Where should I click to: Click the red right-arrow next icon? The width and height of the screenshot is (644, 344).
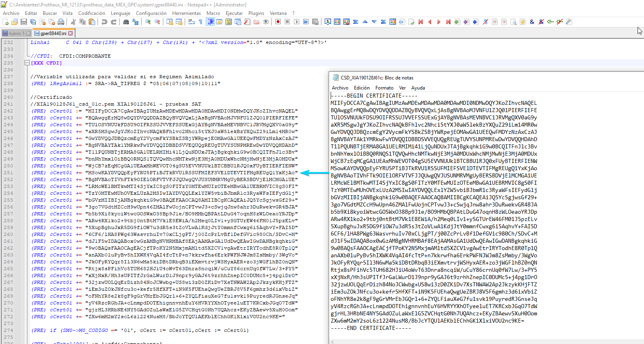click(439, 22)
